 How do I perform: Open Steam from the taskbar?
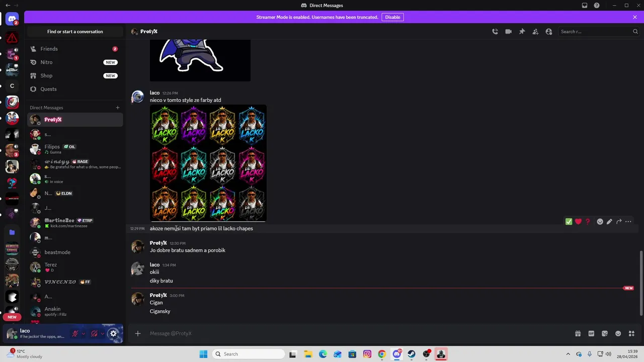click(412, 354)
